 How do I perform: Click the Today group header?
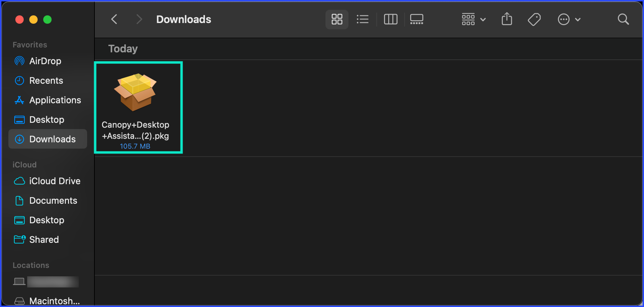pyautogui.click(x=123, y=49)
